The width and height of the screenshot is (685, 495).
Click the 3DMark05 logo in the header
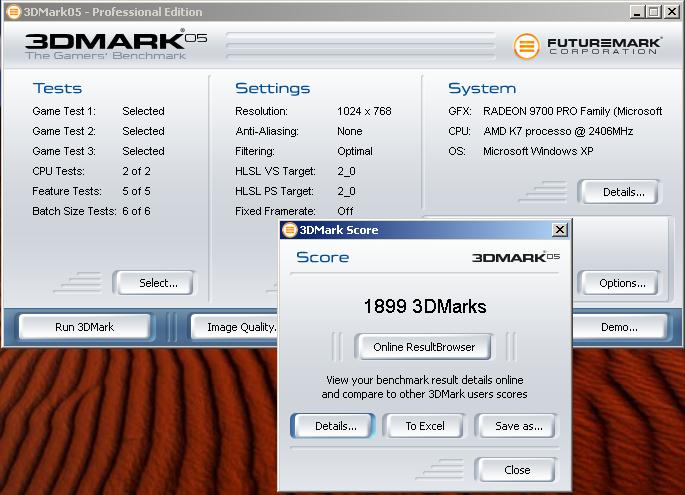coord(116,40)
